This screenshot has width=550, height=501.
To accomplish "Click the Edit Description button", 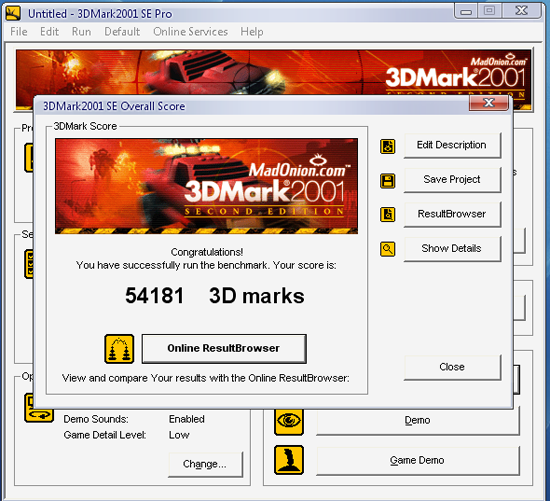I will [x=452, y=145].
